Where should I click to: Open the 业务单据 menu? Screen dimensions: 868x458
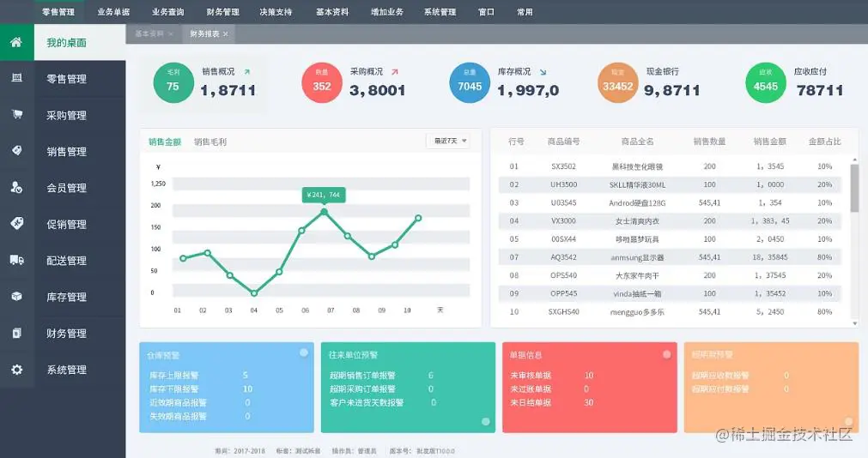(x=113, y=12)
